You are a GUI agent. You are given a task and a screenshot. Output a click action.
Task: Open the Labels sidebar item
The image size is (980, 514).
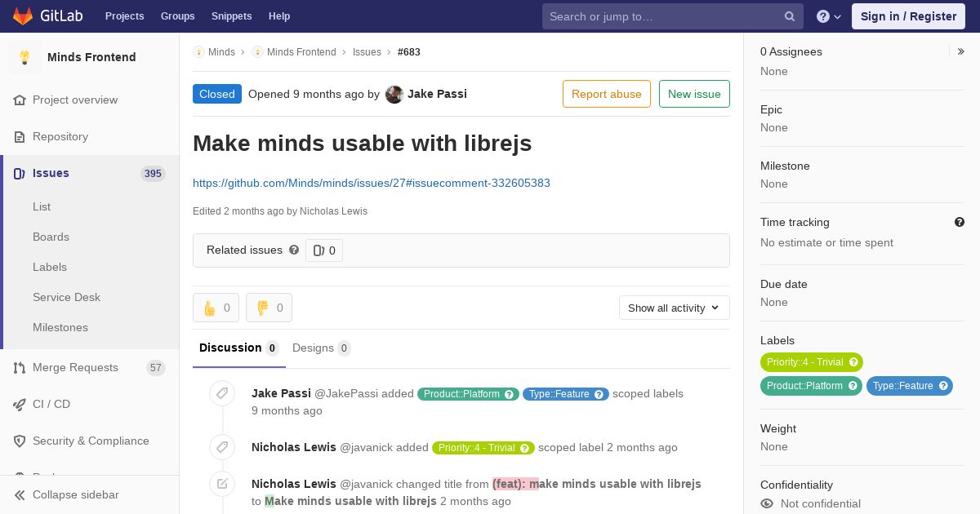point(50,267)
